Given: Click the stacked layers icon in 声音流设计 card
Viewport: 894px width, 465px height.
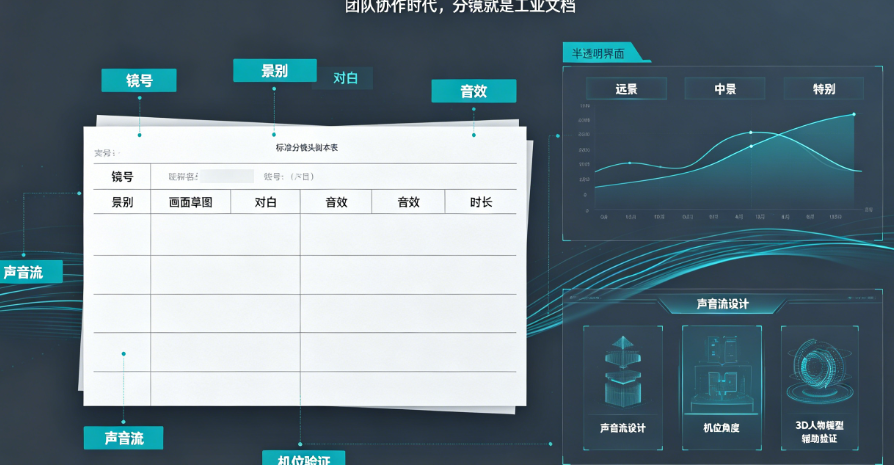Looking at the screenshot, I should coord(623,371).
